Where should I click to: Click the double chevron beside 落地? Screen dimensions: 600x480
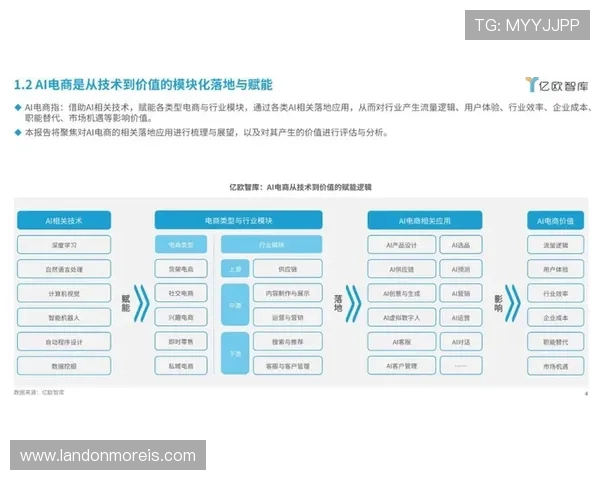(354, 303)
